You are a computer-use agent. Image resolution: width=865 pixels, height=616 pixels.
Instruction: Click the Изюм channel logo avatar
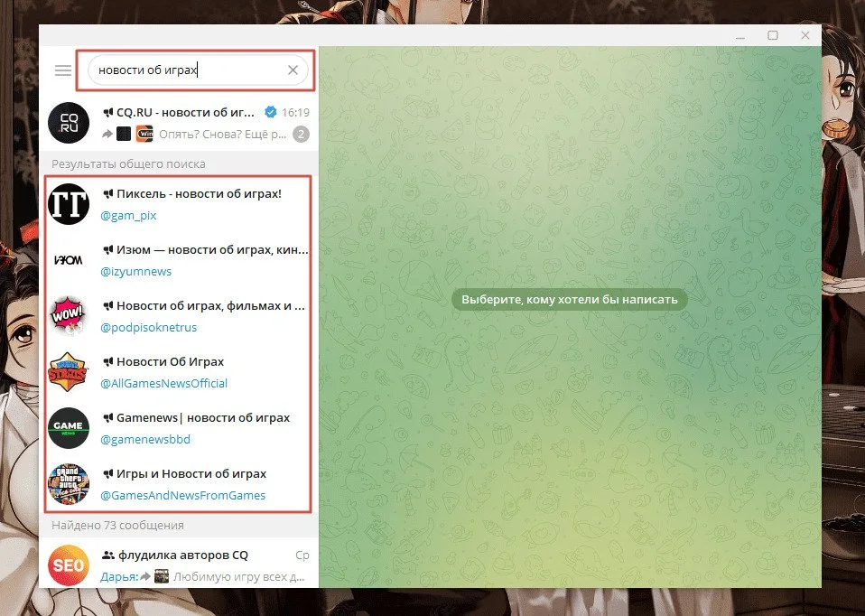69,260
